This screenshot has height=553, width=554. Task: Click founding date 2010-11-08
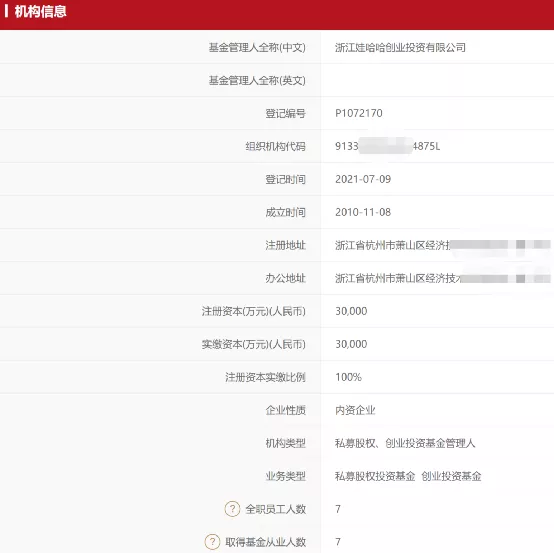(x=363, y=212)
